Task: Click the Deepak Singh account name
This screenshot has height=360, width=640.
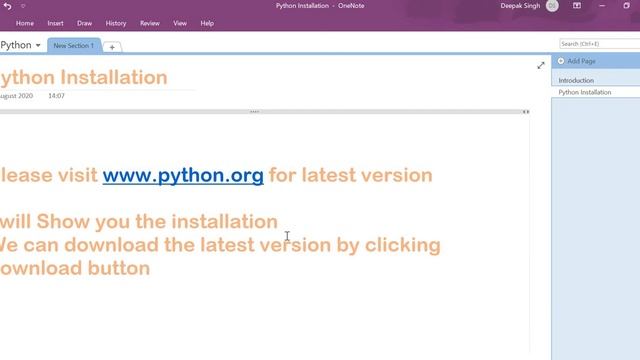Action: point(520,6)
